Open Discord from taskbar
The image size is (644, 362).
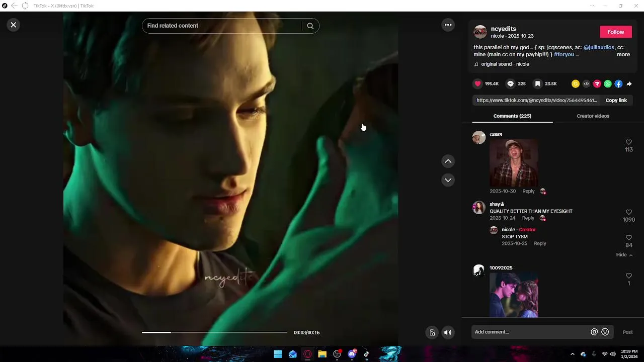(352, 354)
